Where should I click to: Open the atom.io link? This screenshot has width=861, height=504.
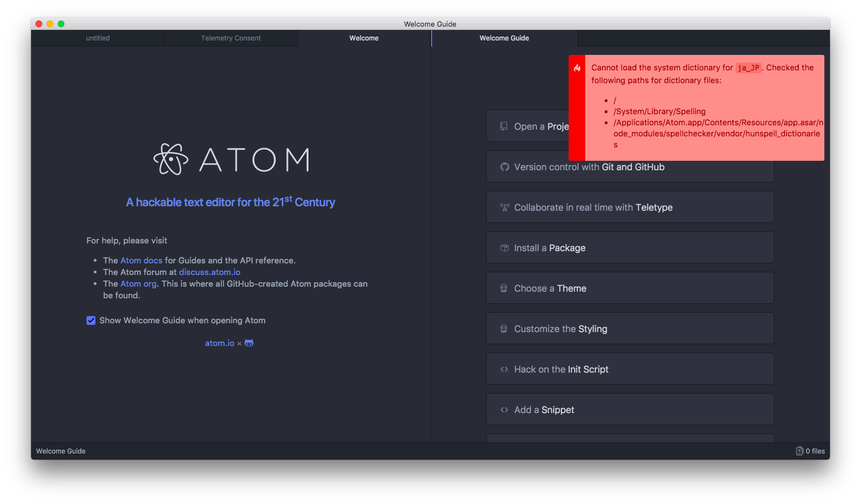[x=220, y=343]
